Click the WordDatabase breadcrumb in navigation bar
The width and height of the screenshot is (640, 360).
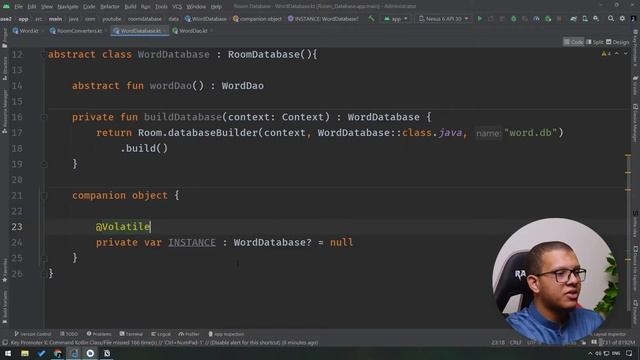click(x=206, y=19)
